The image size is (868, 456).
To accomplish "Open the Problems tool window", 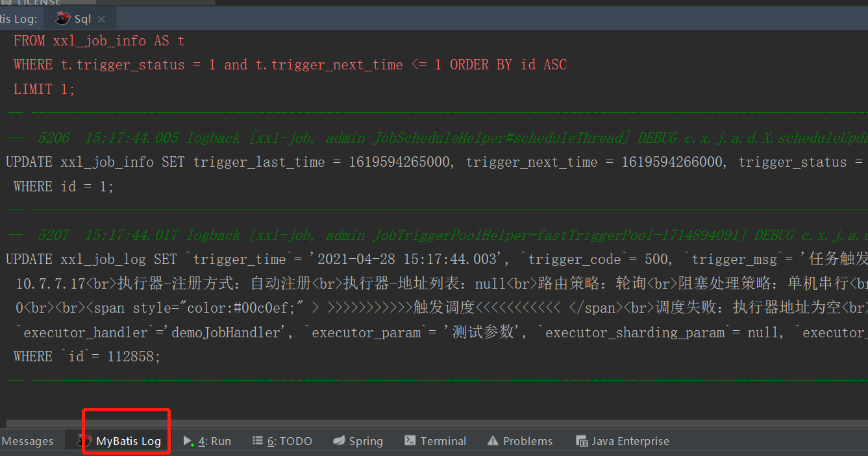I will (520, 441).
